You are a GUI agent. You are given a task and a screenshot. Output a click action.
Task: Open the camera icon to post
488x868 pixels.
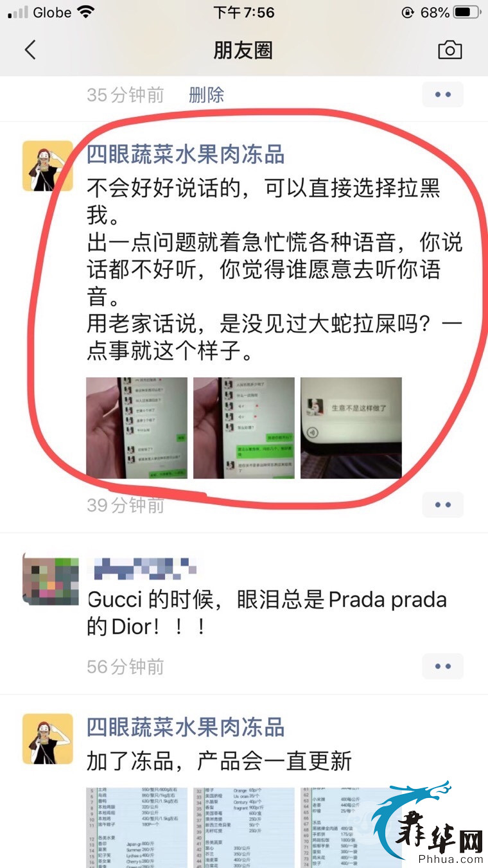tap(449, 49)
